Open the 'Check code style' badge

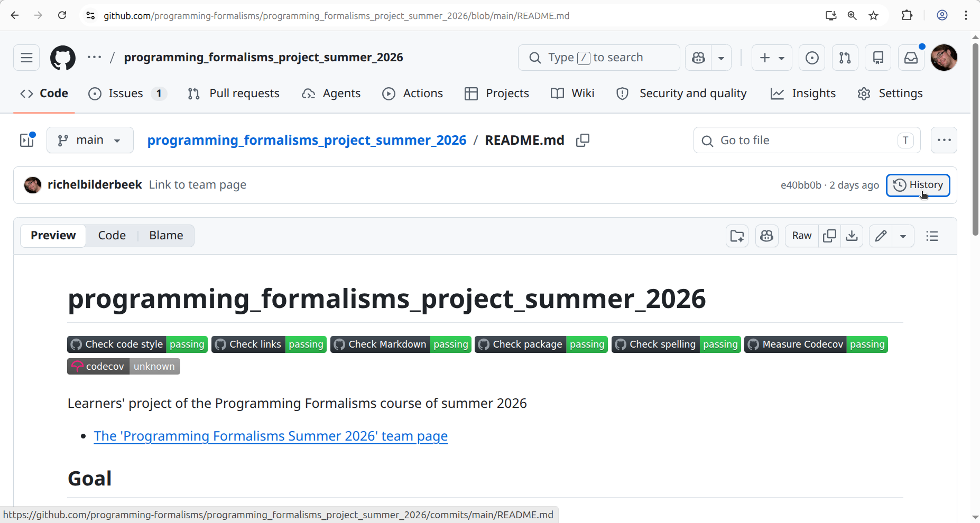coord(137,344)
